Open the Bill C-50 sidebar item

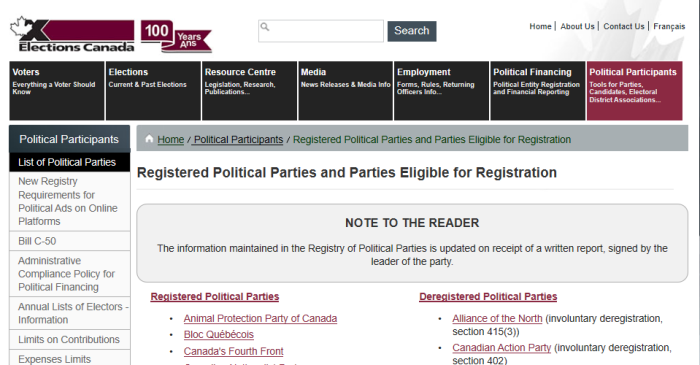(70, 241)
